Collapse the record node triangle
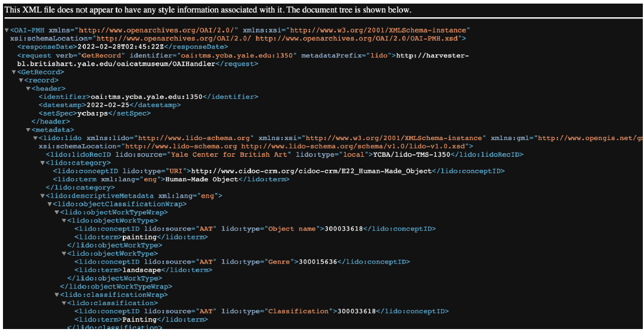The height and width of the screenshot is (332, 644). pos(21,80)
